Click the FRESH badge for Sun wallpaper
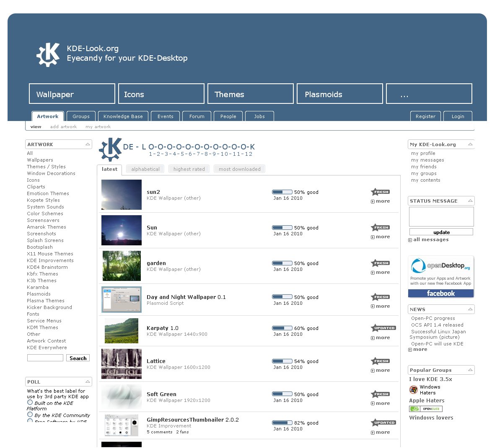Image resolution: width=492 pixels, height=448 pixels. (x=380, y=227)
